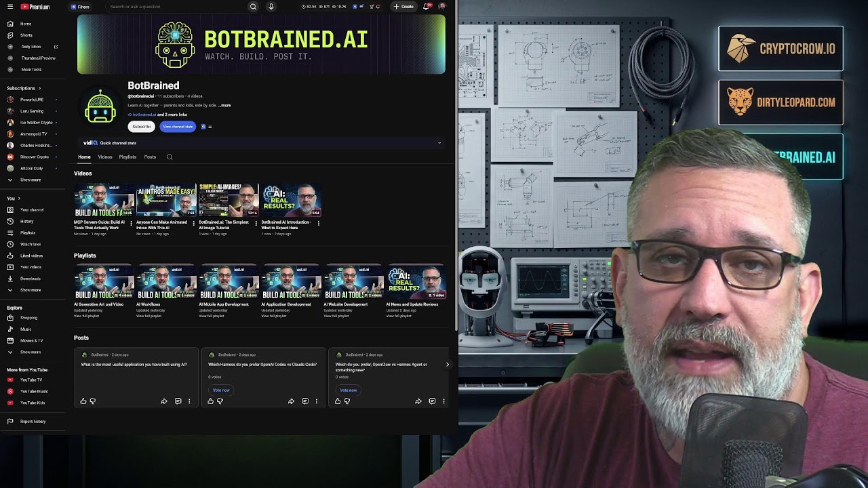Open Downloads
This screenshot has width=868, height=488.
point(31,279)
